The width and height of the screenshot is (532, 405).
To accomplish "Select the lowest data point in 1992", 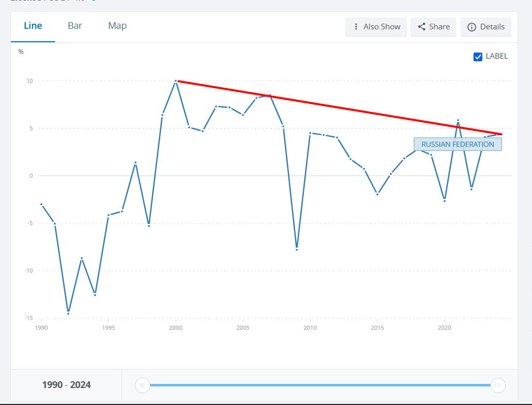I will [68, 313].
